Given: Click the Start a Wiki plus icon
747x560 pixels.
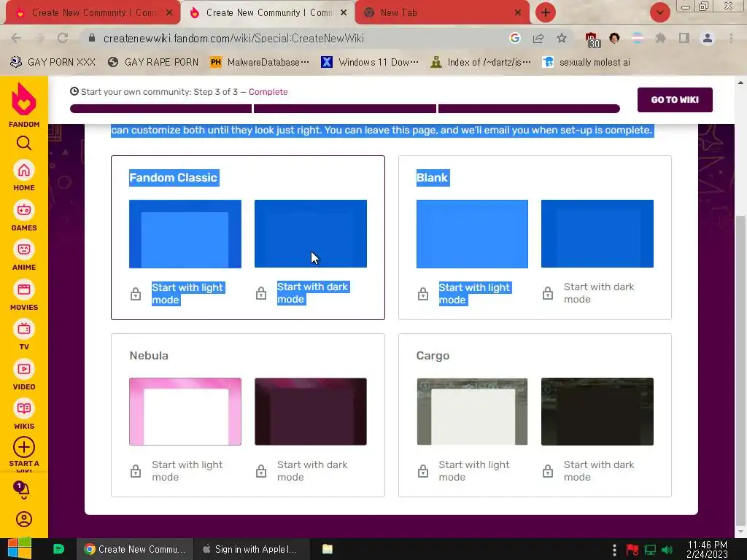Looking at the screenshot, I should 24,447.
